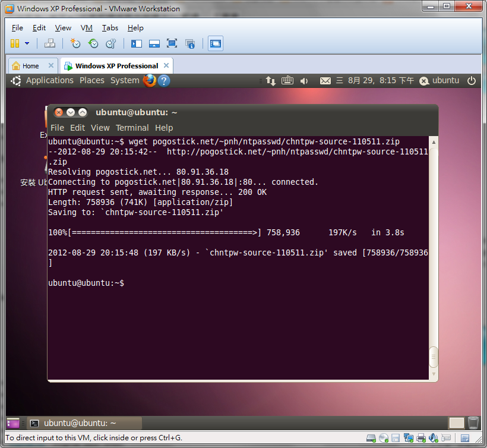
Task: Open the terminal's Edit menu
Action: (x=77, y=128)
